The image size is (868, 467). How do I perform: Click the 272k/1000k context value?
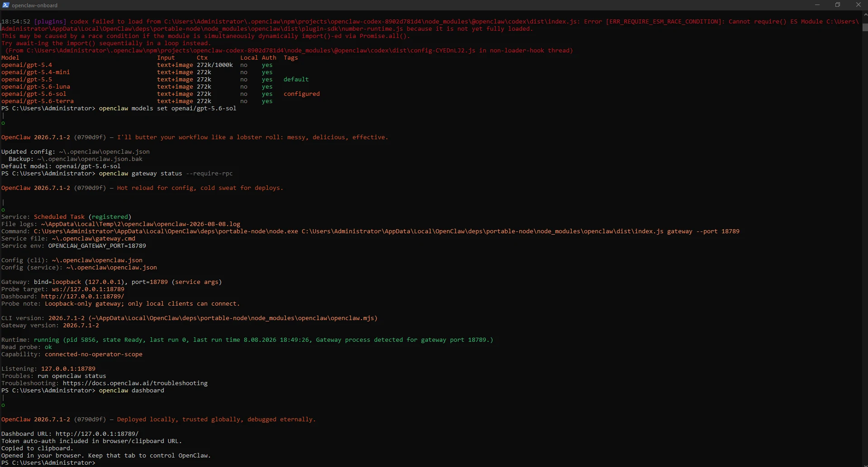click(x=215, y=65)
